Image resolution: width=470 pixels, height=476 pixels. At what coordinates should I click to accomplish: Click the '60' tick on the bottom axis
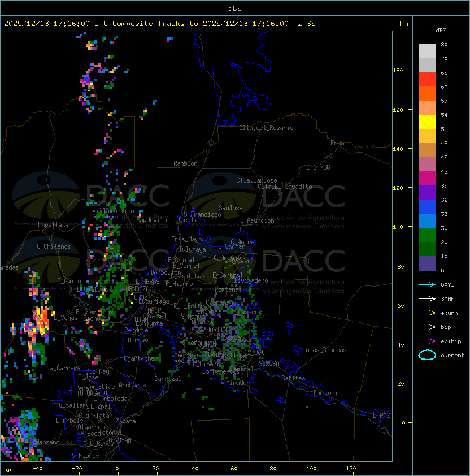(x=234, y=469)
